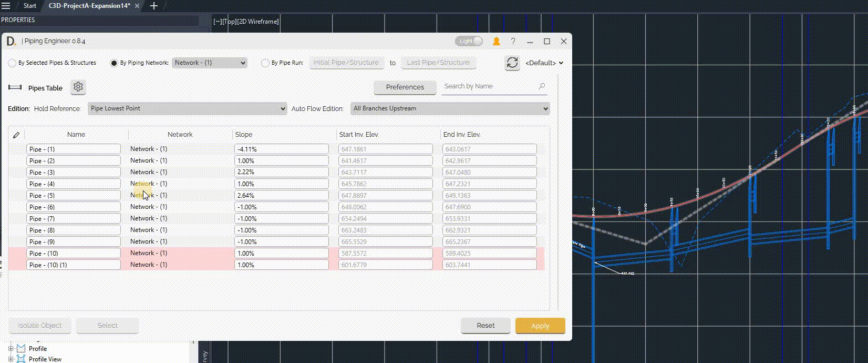Open the Auto Flow Edition dropdown
The image size is (868, 363).
click(450, 108)
